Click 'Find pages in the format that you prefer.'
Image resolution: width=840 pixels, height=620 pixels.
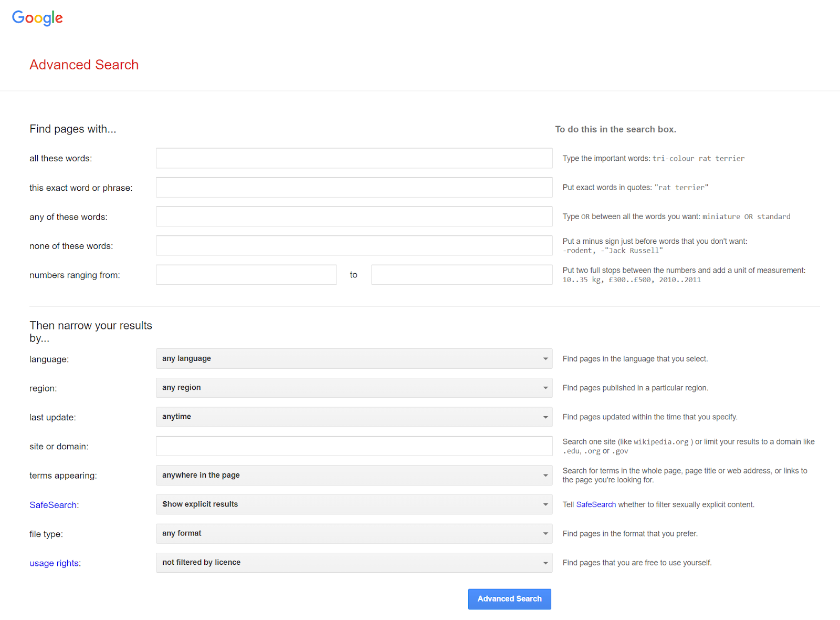click(630, 533)
